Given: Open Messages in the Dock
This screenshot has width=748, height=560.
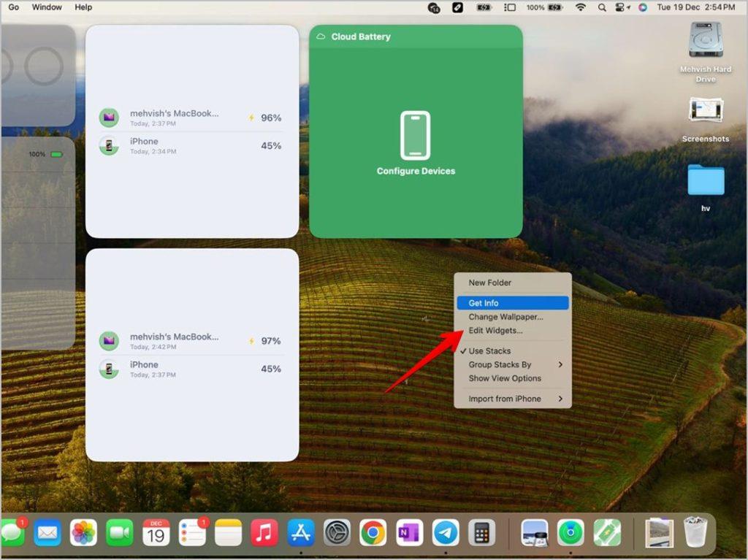Looking at the screenshot, I should (12, 532).
